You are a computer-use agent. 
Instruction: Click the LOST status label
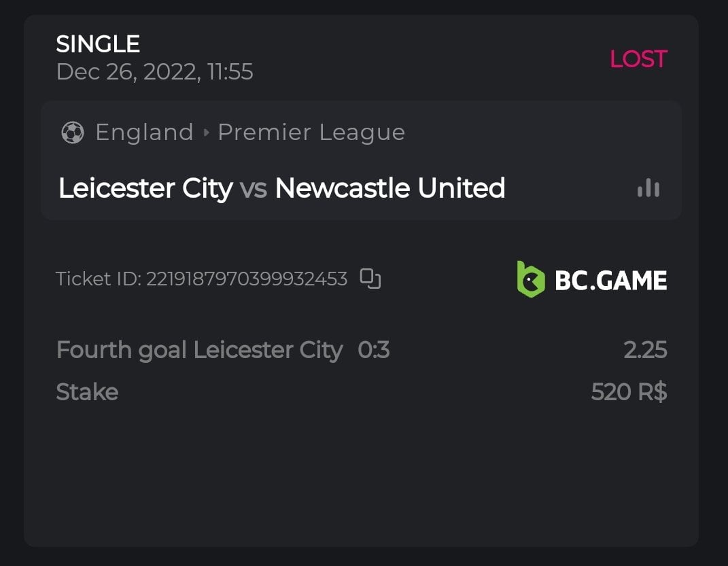tap(638, 59)
